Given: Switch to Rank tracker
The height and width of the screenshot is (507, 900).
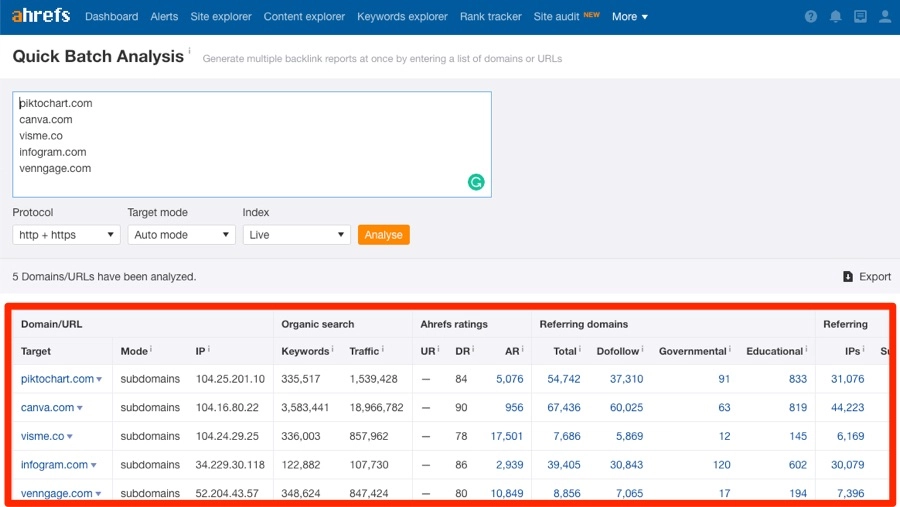Looking at the screenshot, I should click(x=490, y=17).
